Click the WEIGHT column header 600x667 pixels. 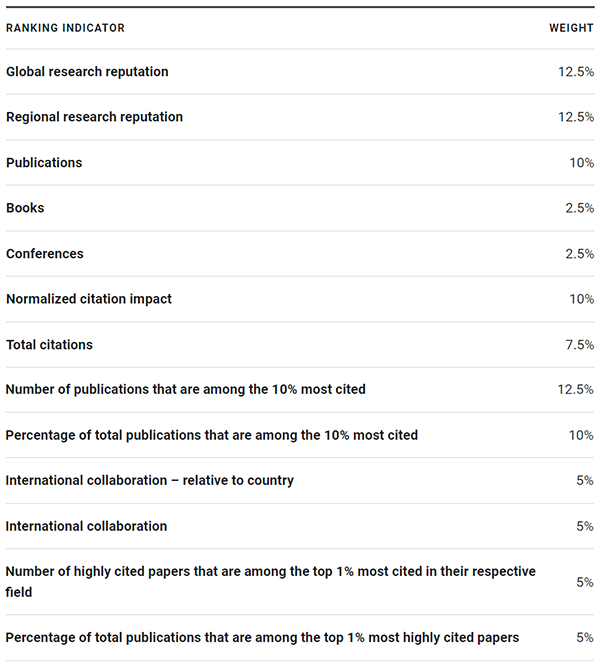pos(571,28)
